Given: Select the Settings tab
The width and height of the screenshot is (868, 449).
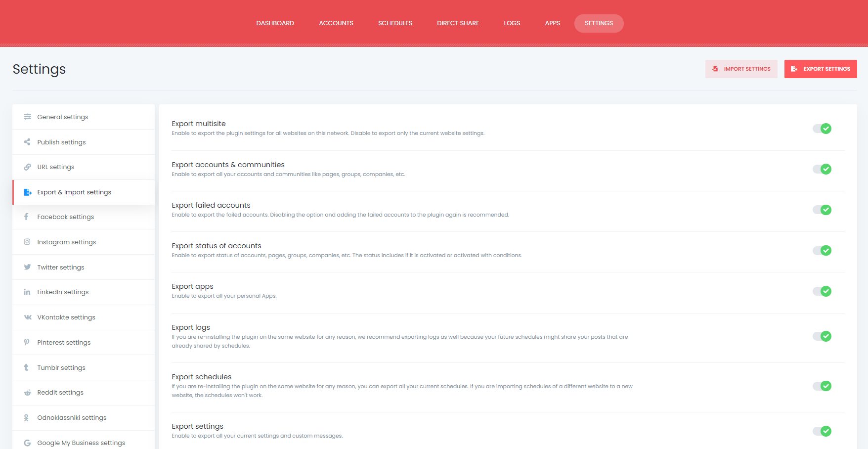Looking at the screenshot, I should click(599, 23).
